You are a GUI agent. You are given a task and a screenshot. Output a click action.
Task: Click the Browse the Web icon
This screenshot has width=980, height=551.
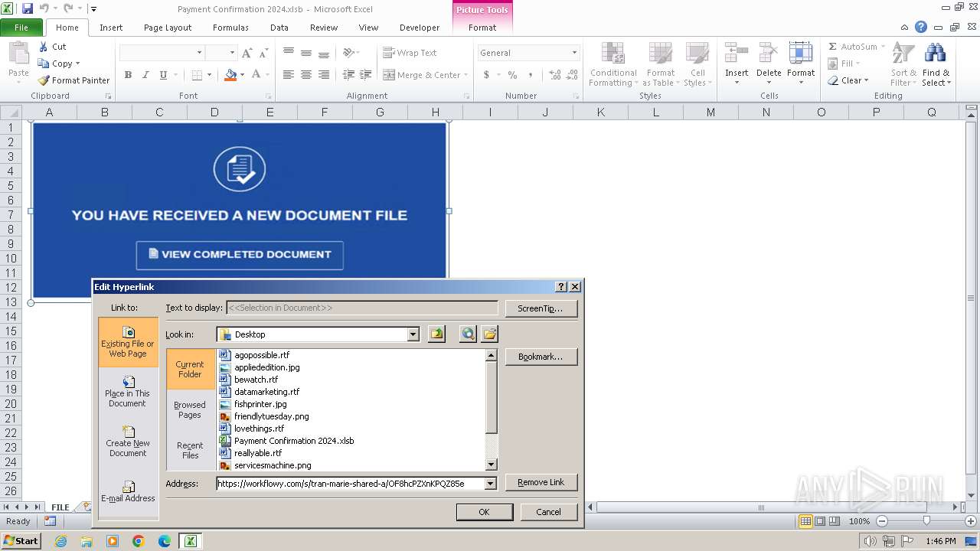point(468,334)
